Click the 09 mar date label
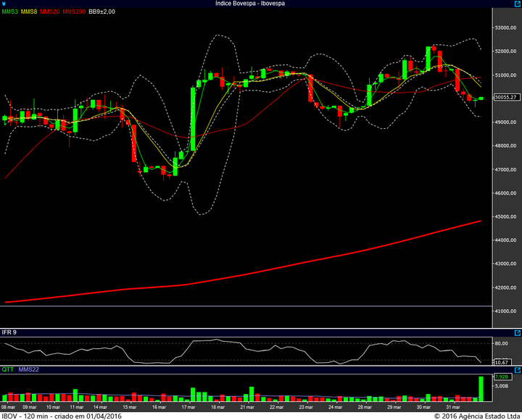The width and height of the screenshot is (522, 420). 30,407
